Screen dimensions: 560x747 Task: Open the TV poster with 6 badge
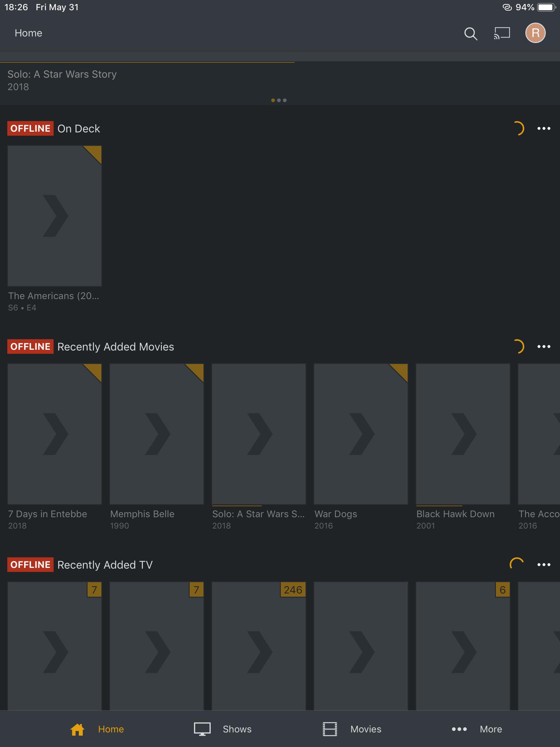click(463, 646)
